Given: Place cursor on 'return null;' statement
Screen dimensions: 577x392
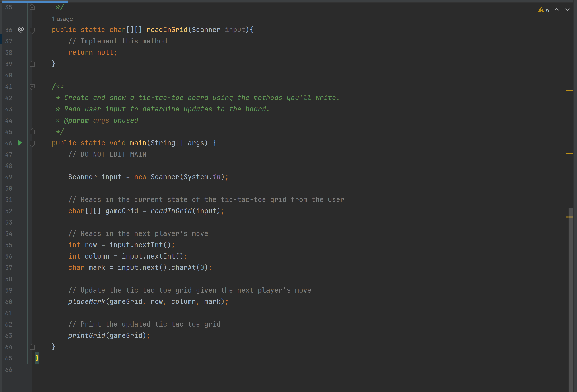Looking at the screenshot, I should coord(93,52).
